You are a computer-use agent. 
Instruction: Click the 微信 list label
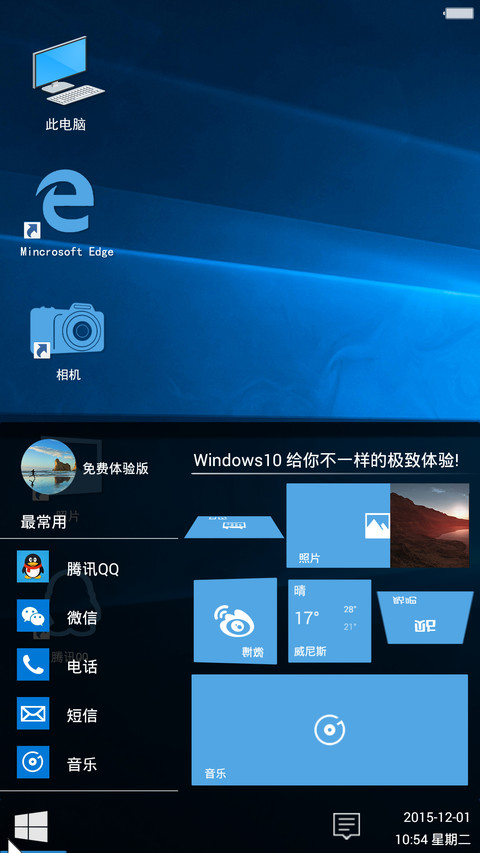coord(82,618)
